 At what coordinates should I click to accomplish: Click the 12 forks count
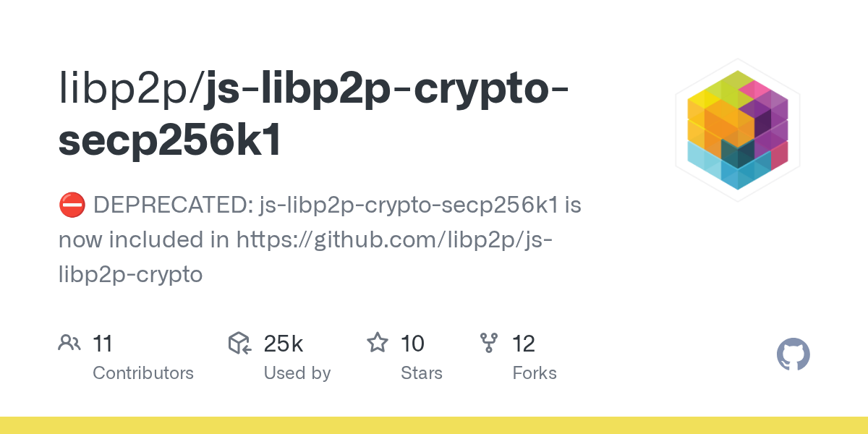524,344
